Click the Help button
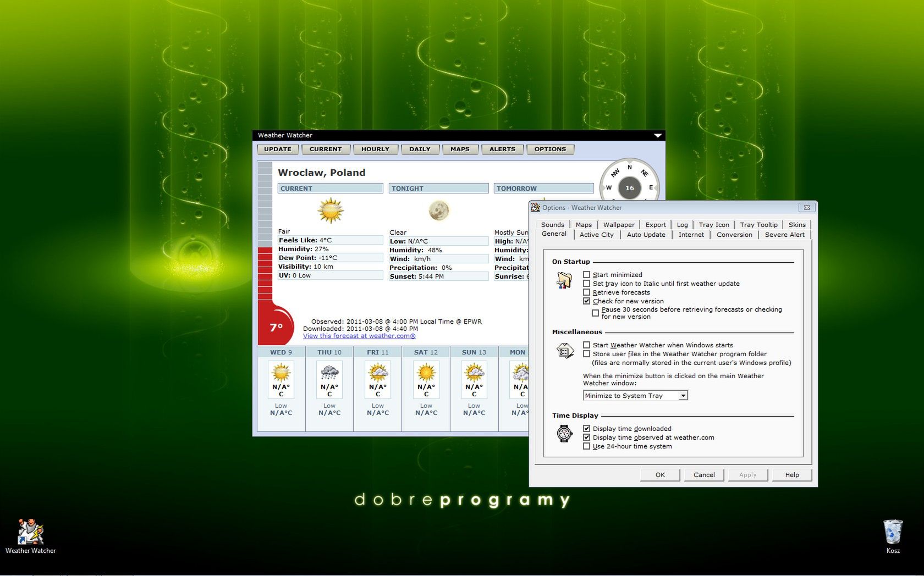924x576 pixels. (792, 475)
